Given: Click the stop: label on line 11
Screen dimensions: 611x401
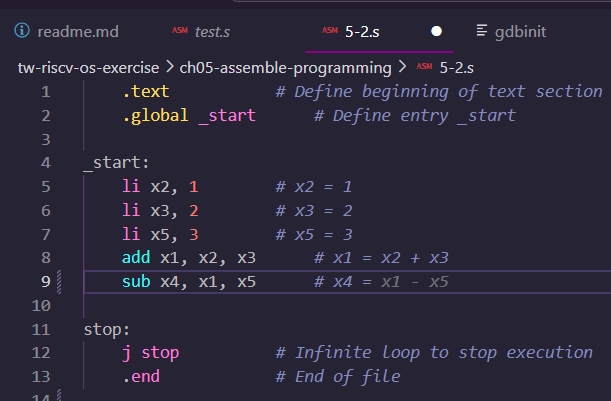Looking at the screenshot, I should coord(107,329).
